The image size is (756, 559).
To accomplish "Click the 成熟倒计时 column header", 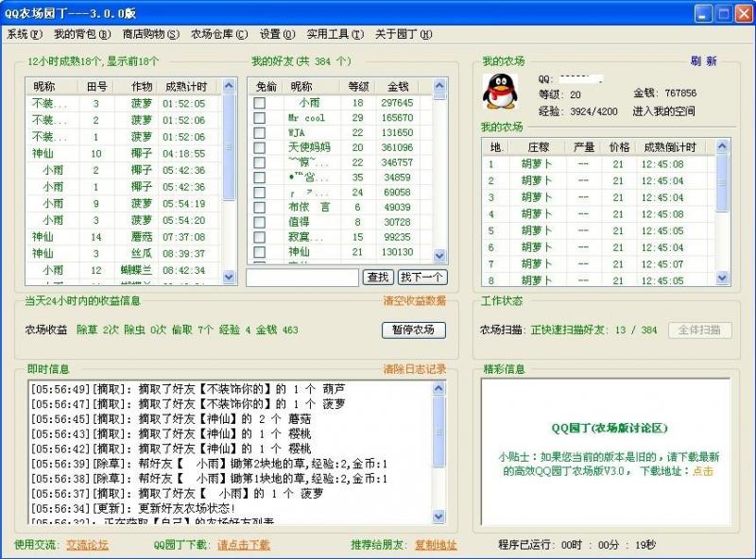I will (x=670, y=147).
